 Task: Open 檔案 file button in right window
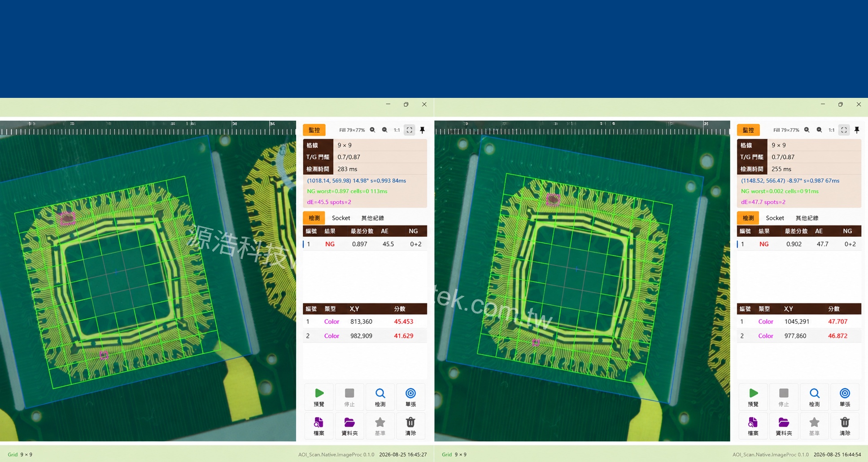[753, 426]
